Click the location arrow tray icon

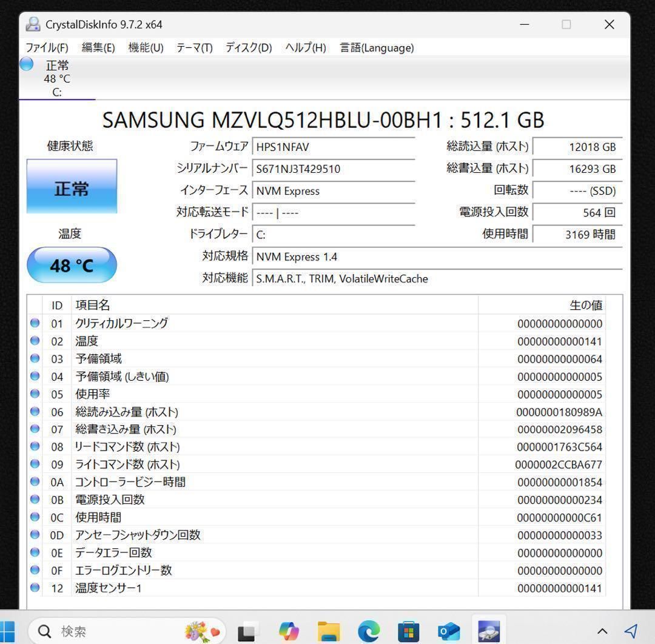coord(631,631)
